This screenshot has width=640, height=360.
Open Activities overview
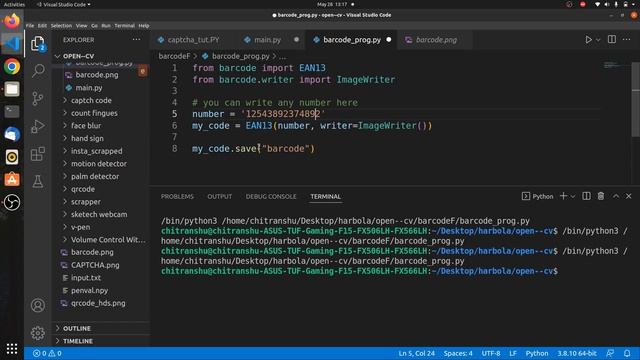click(14, 4)
